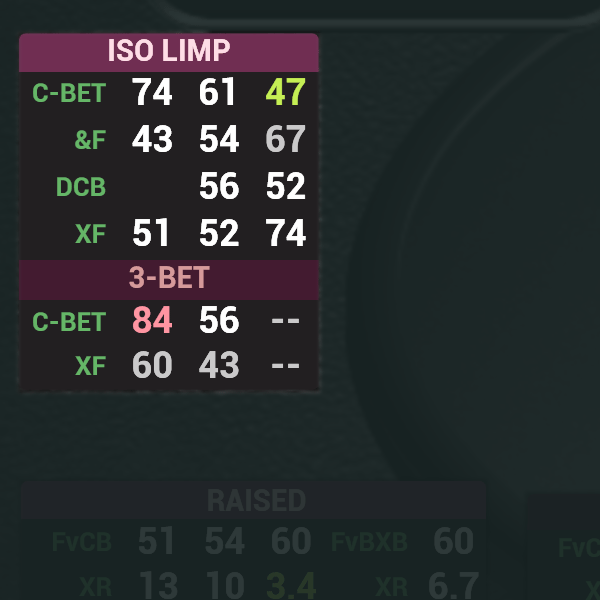Viewport: 600px width, 600px height.
Task: Select the &F value 43
Action: (x=152, y=139)
